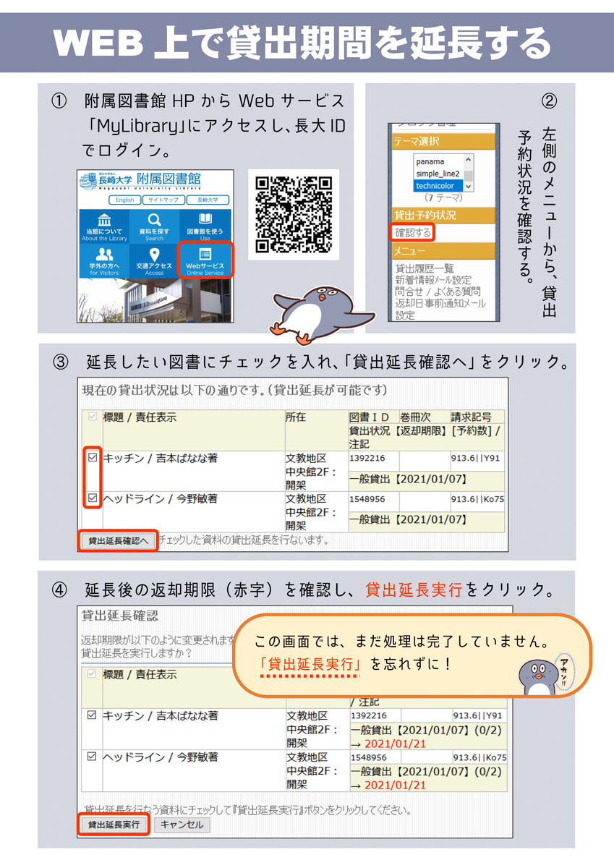Click the theme list scroll-down arrow

pos(468,186)
